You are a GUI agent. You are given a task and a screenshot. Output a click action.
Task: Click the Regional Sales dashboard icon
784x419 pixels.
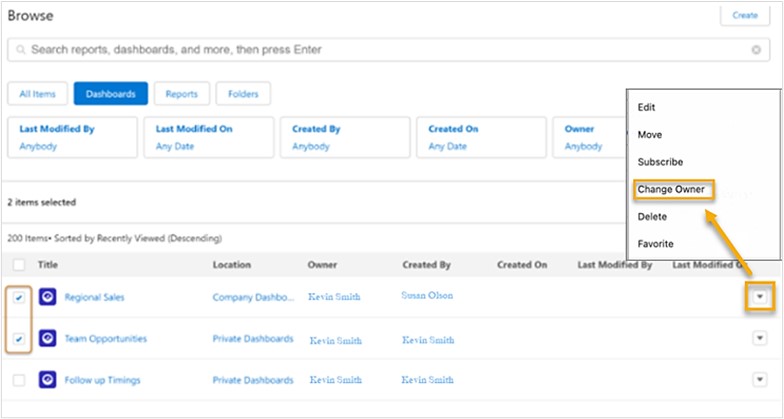47,297
